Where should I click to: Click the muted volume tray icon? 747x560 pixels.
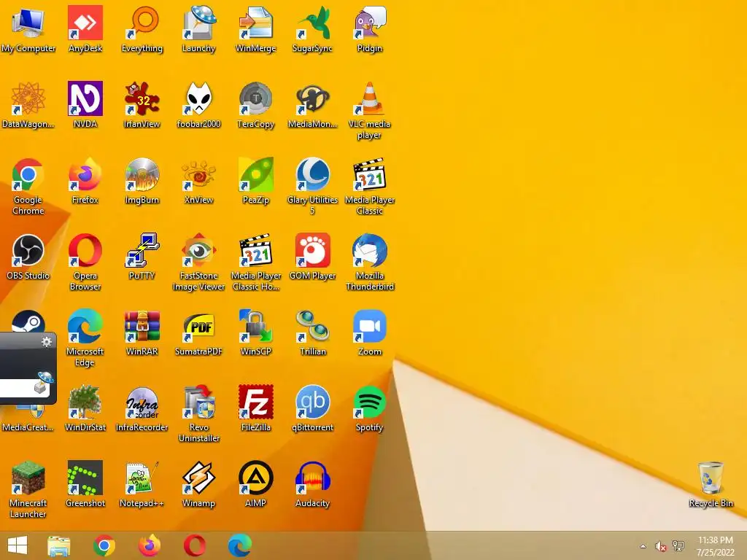(x=660, y=546)
